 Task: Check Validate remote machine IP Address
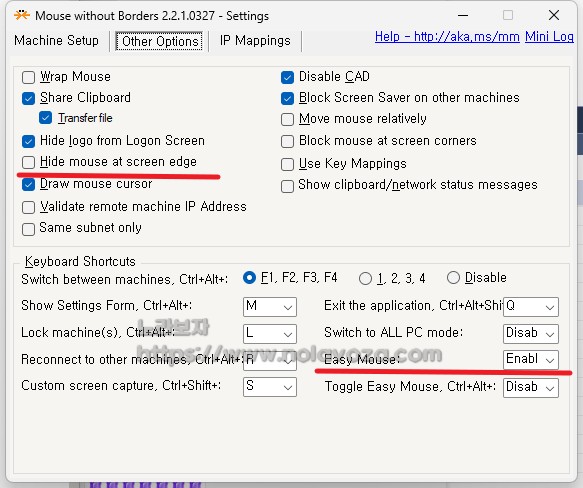click(29, 207)
